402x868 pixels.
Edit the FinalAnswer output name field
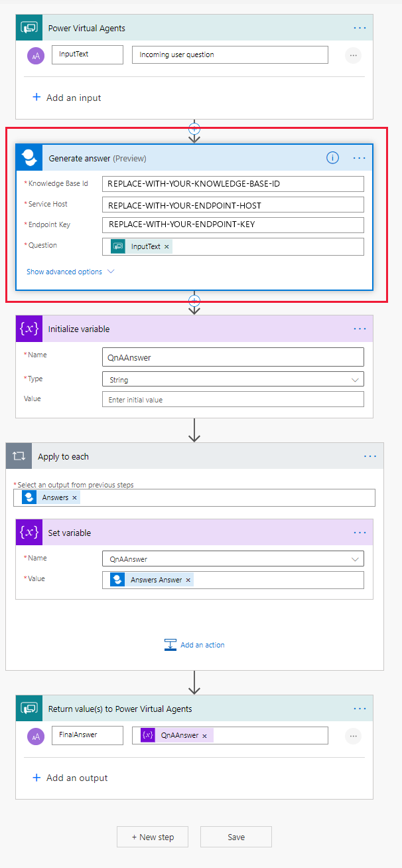point(88,735)
